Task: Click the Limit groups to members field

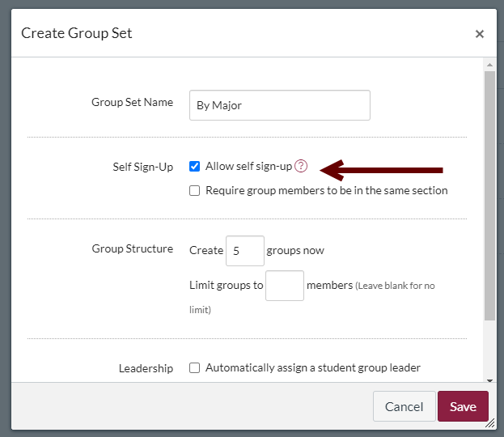Action: pyautogui.click(x=285, y=286)
